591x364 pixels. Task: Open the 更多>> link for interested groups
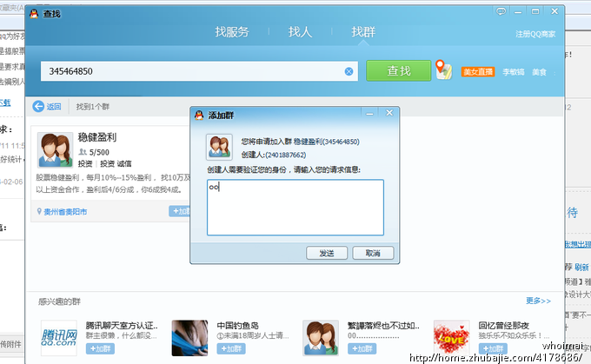click(x=538, y=301)
